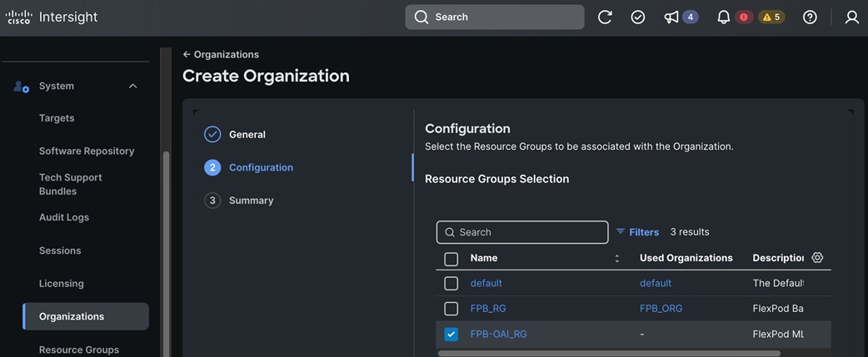Open Audit Logs in sidebar
Screen dimensions: 868x357
(63, 218)
